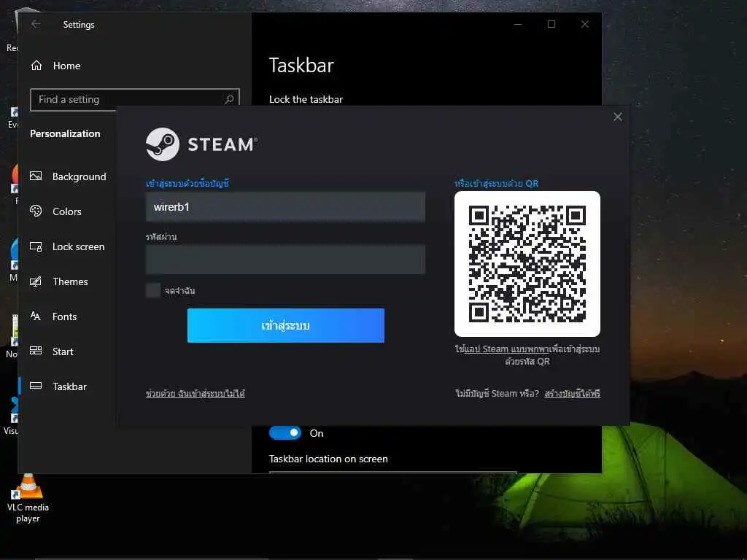
Task: Open the help, can't sign in link
Action: click(196, 393)
